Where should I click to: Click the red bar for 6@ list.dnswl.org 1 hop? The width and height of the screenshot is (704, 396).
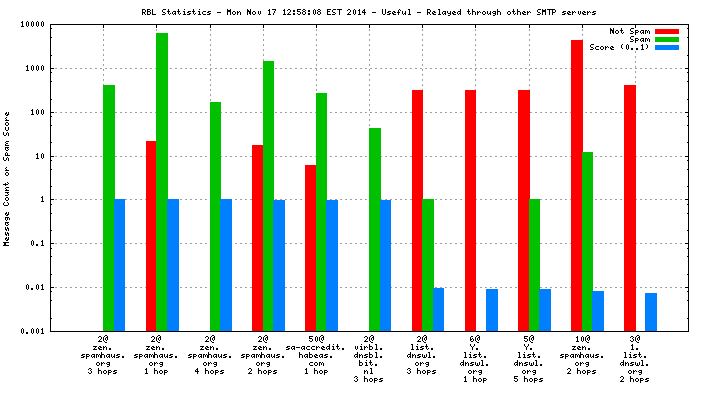(471, 211)
